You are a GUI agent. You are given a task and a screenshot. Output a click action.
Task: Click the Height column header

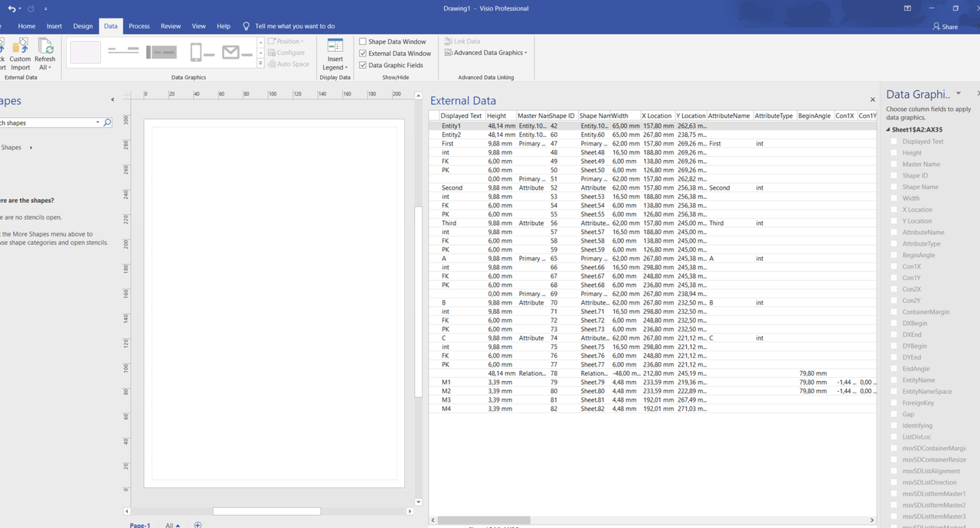[x=501, y=116]
